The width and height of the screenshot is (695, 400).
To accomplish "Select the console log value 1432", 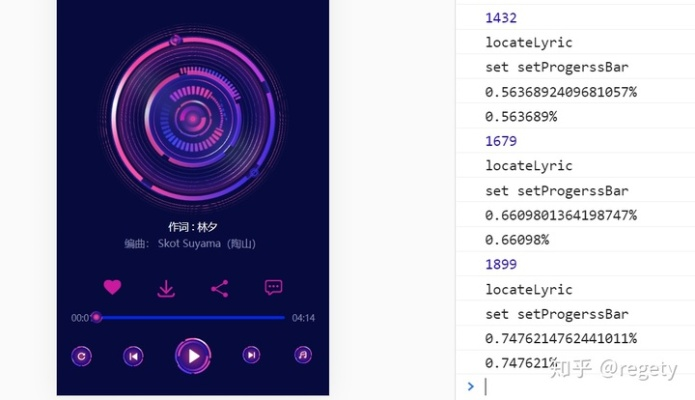I will coord(500,18).
